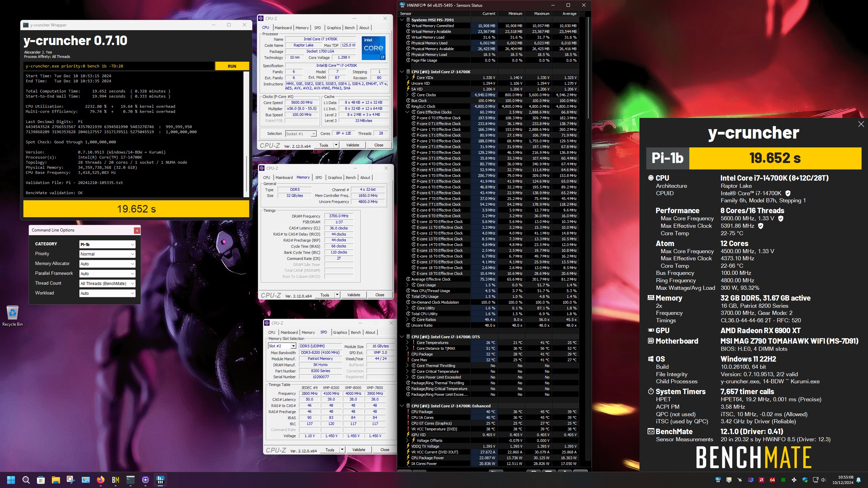The height and width of the screenshot is (488, 868).
Task: Open CPU-Z Socket #1 selection dropdown
Action: click(x=301, y=134)
